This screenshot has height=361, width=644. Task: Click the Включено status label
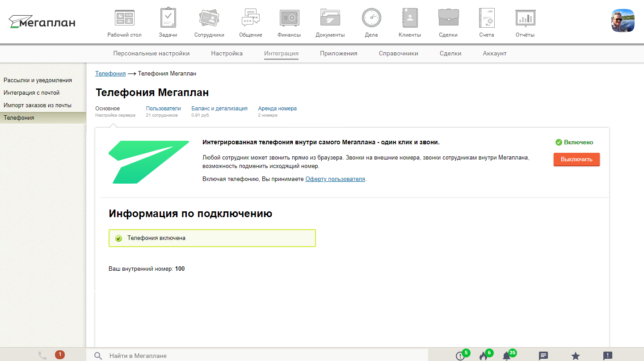tap(574, 142)
